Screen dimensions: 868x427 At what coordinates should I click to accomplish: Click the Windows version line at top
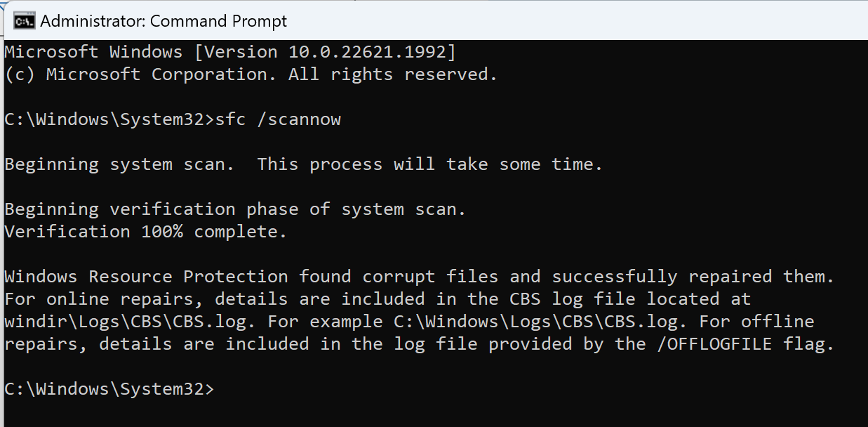point(231,52)
